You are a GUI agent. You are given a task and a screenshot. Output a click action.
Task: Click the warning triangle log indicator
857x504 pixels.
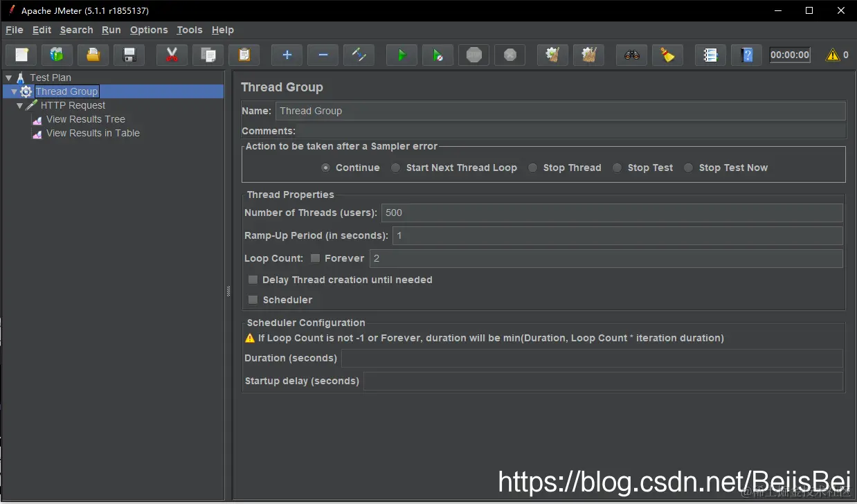tap(833, 55)
